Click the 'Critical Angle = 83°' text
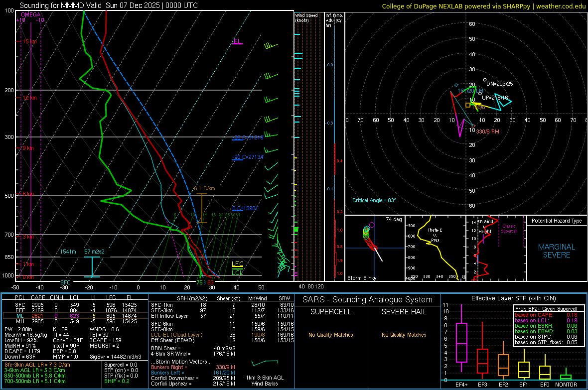588x390 pixels. click(x=374, y=200)
